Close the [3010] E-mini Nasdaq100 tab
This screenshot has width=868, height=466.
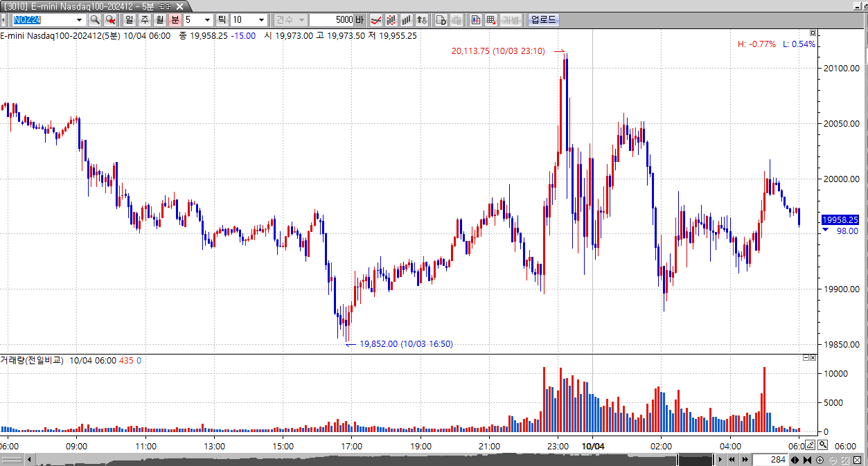[x=179, y=6]
